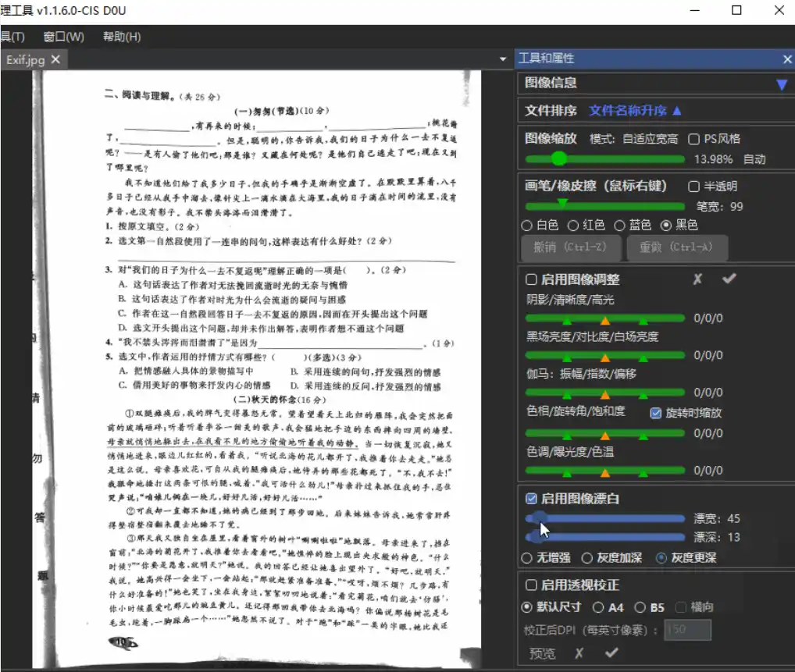Click the 色相/旋转角/饱和度 slider
The image size is (795, 672).
pos(605,434)
